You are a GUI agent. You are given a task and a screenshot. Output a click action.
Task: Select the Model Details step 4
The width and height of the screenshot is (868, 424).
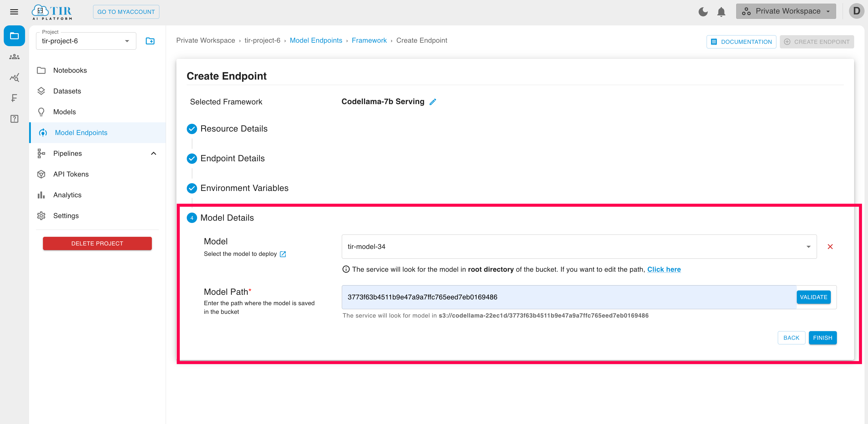pyautogui.click(x=220, y=218)
